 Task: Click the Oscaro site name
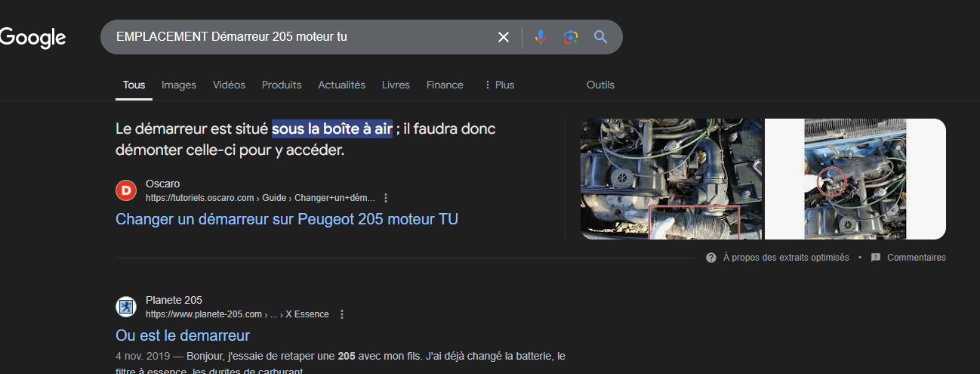162,184
